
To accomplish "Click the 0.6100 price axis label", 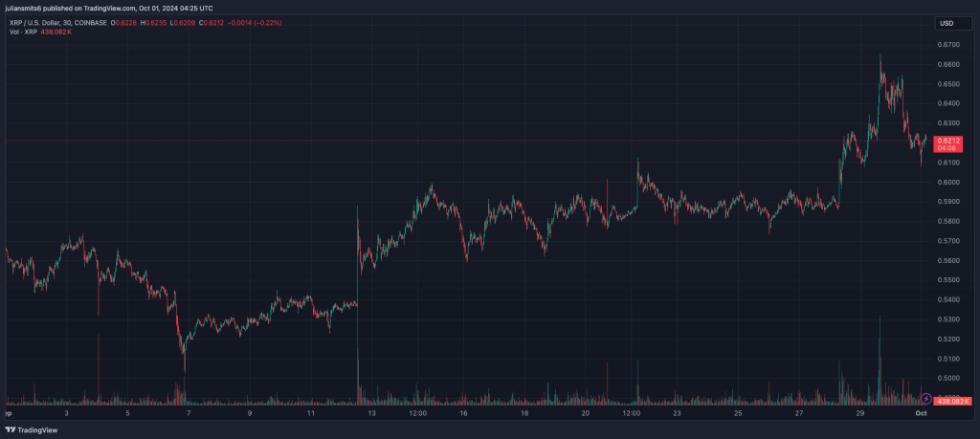I will 948,163.
